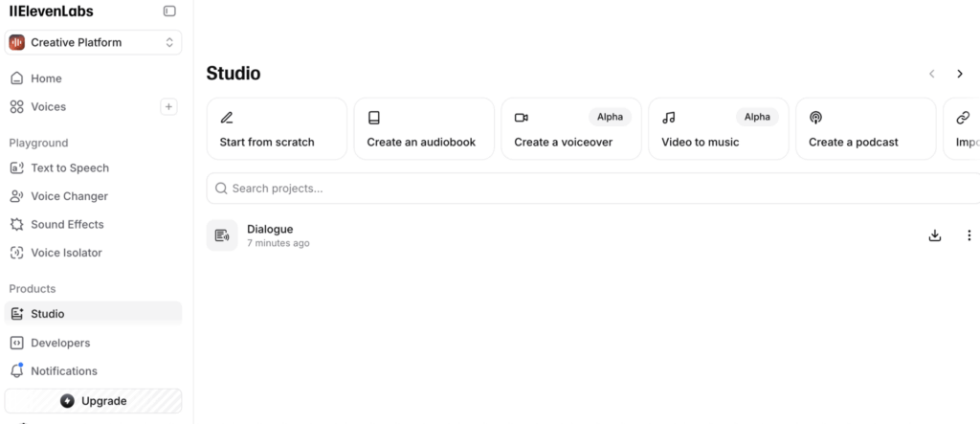Image resolution: width=980 pixels, height=424 pixels.
Task: Select the Create a voiceover card
Action: [571, 129]
